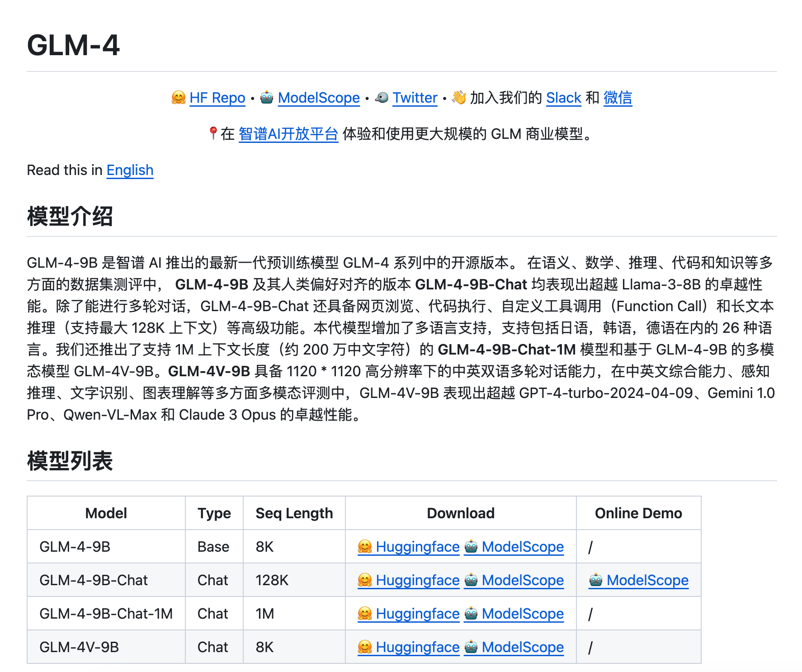
Task: Click the Base type cell
Action: pos(214,547)
